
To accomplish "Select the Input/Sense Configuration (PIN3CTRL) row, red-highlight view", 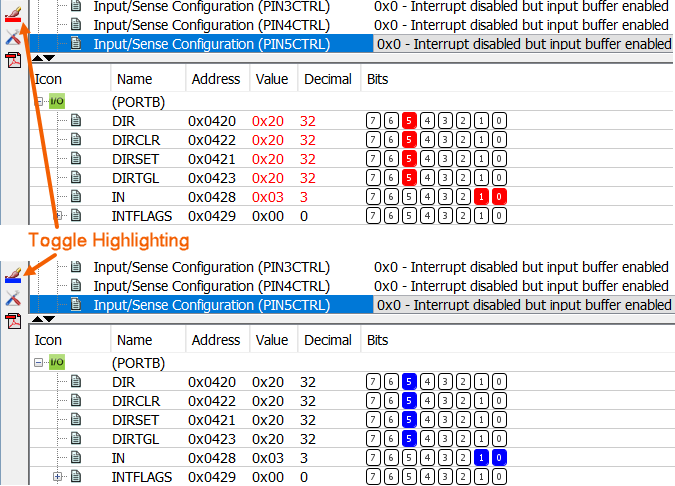I will click(x=212, y=6).
